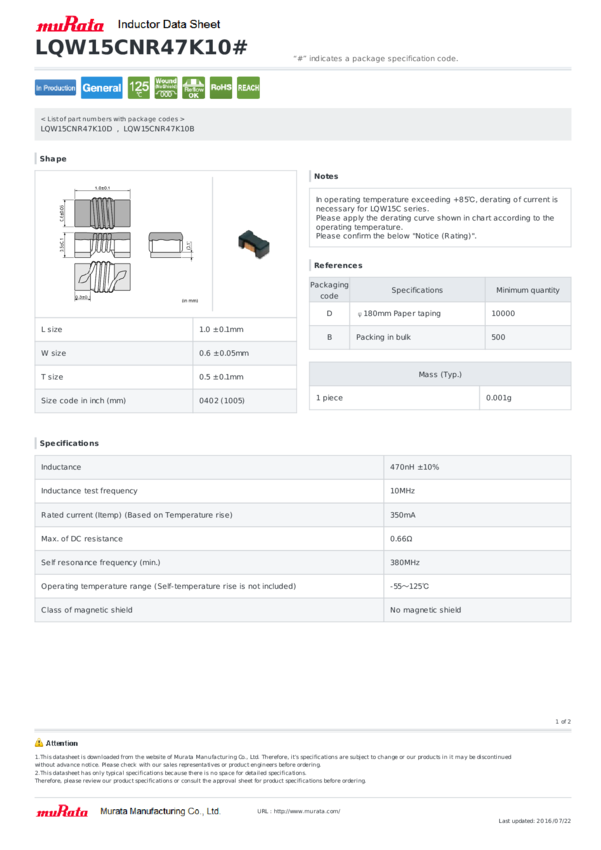
Task: Select the General application badge
Action: pyautogui.click(x=102, y=88)
